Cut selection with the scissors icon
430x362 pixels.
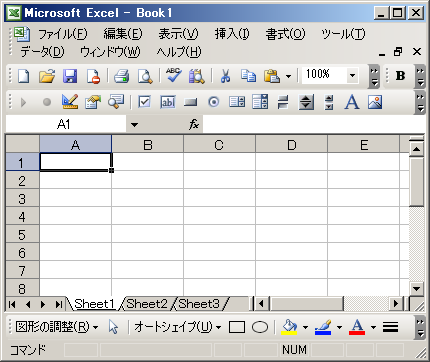[226, 76]
